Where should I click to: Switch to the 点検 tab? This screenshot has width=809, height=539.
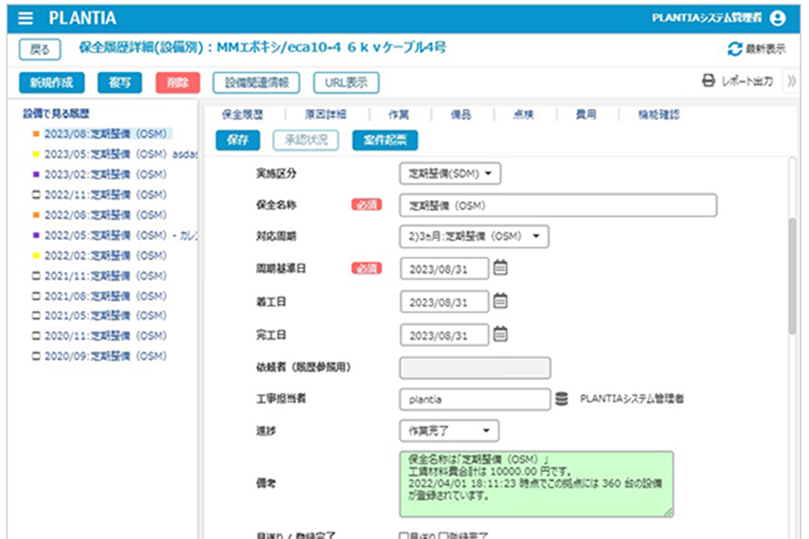tap(523, 115)
